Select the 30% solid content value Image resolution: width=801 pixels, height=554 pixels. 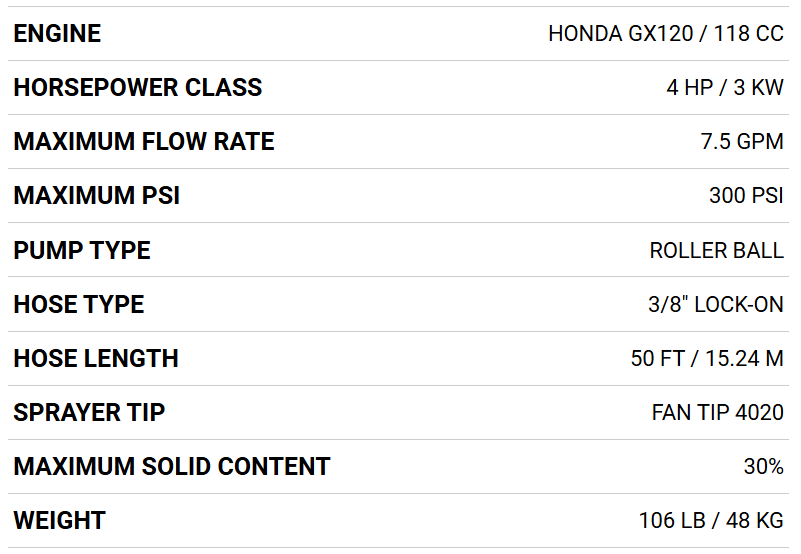tap(763, 466)
